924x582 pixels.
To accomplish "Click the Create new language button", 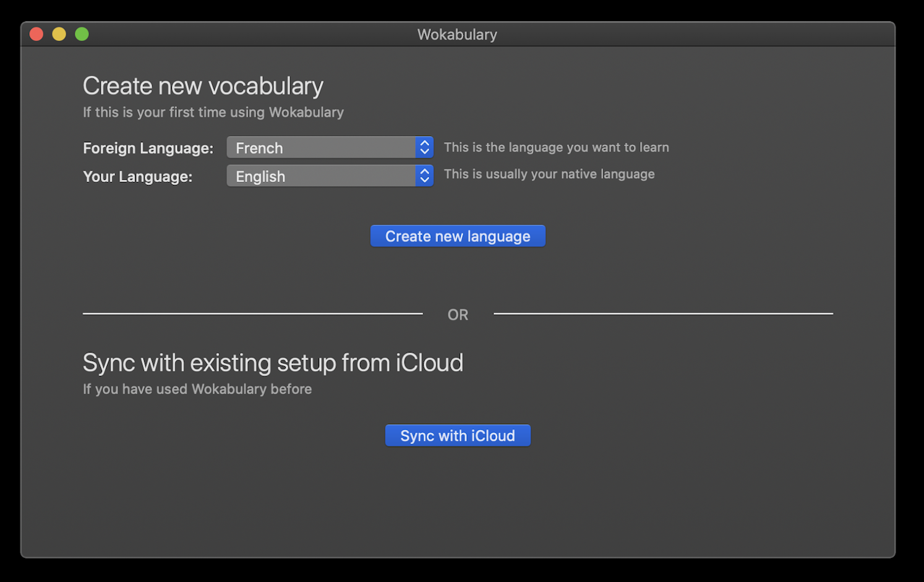I will point(458,236).
